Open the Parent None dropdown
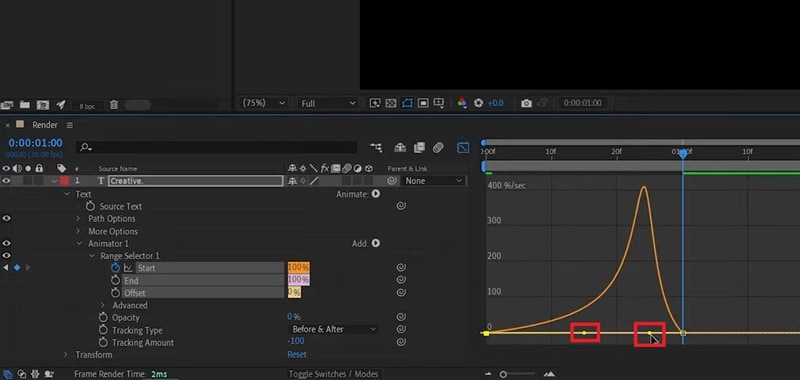The image size is (800, 380). tap(433, 181)
